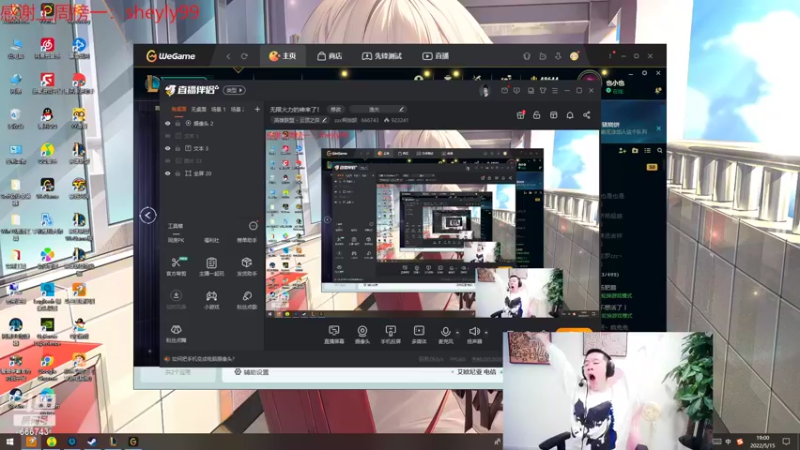Add 多媒体 media source
Viewport: 800px width, 450px height.
[x=419, y=335]
